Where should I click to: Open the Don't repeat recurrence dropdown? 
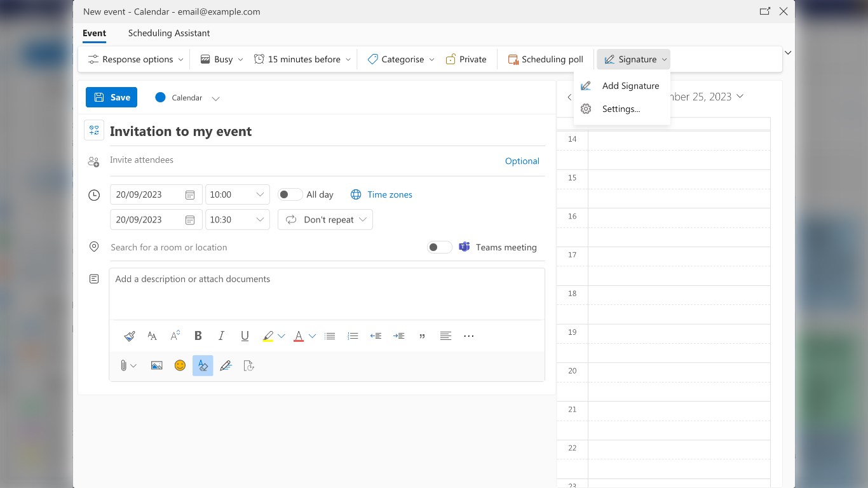tap(325, 219)
